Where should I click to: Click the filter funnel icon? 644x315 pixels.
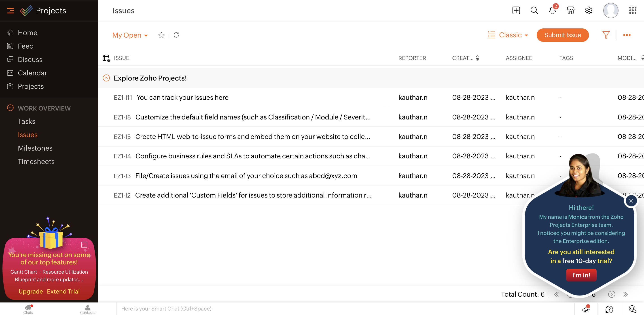606,35
